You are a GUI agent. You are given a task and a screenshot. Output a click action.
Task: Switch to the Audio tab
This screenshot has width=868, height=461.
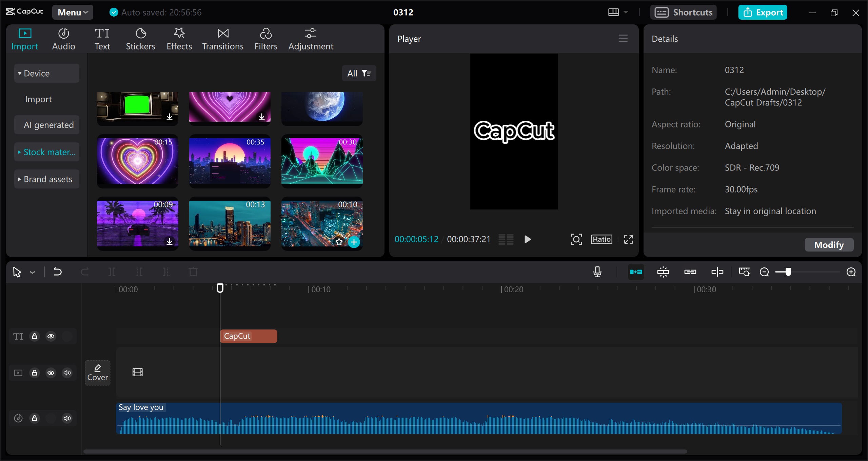point(64,39)
